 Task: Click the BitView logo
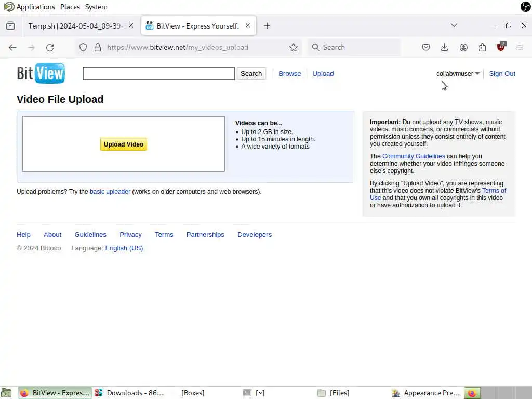pyautogui.click(x=41, y=73)
